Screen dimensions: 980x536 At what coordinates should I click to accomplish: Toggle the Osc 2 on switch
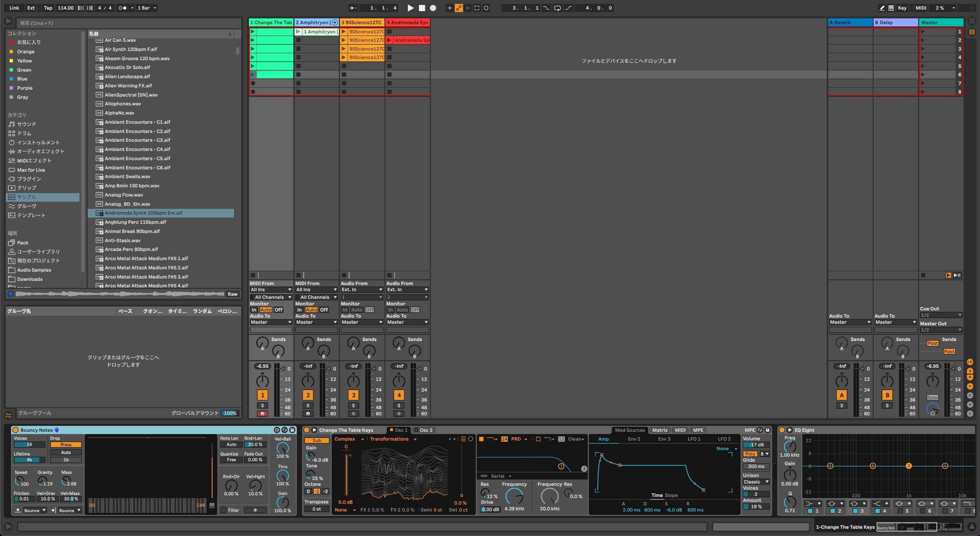pos(416,430)
